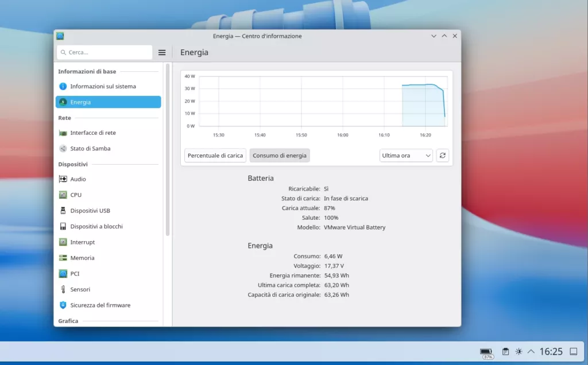
Task: Choose the Dispositivi a blocchi icon
Action: pyautogui.click(x=63, y=226)
